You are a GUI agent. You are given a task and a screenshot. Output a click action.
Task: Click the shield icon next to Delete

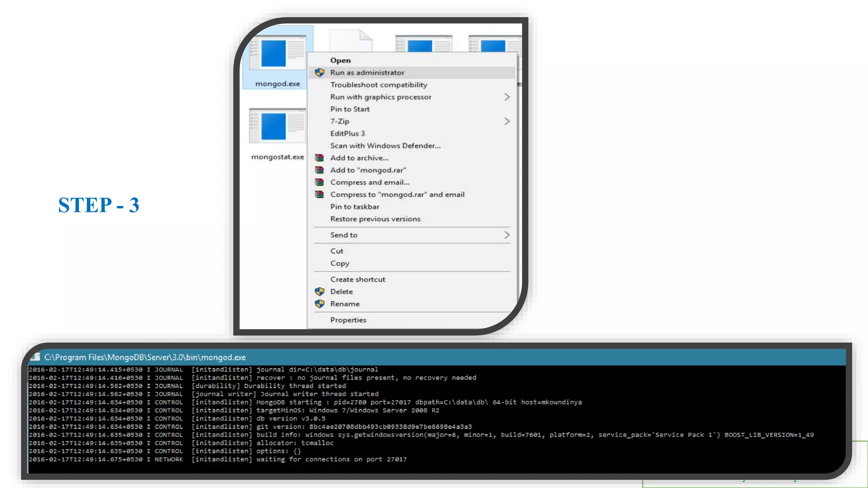[320, 291]
